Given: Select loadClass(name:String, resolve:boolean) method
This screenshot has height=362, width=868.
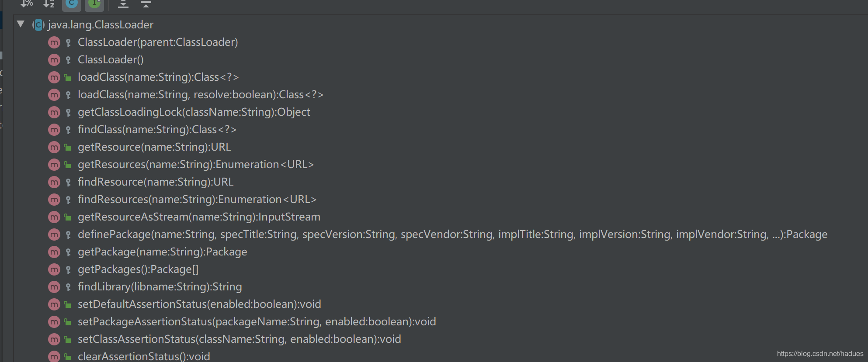Looking at the screenshot, I should [x=200, y=95].
